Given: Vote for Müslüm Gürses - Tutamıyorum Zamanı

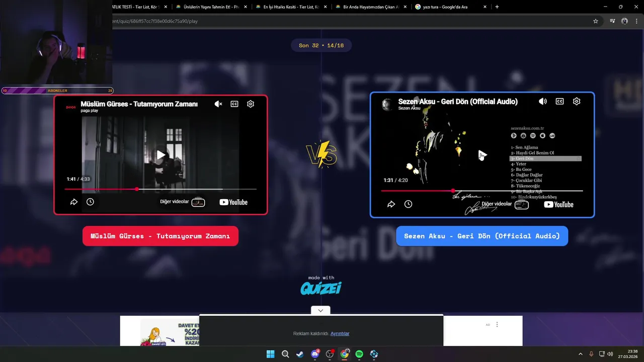Looking at the screenshot, I should click(x=160, y=236).
